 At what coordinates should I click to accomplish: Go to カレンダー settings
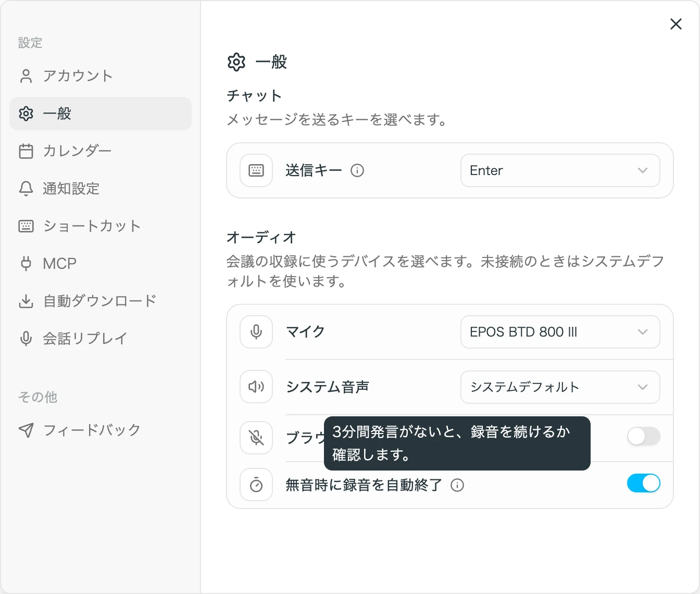pos(101,151)
